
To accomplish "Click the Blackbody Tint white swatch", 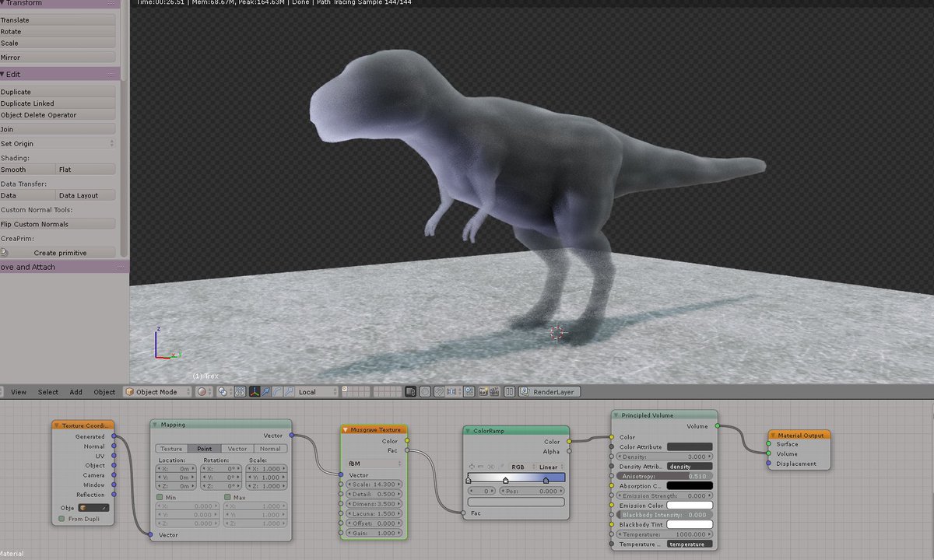I will coord(690,525).
